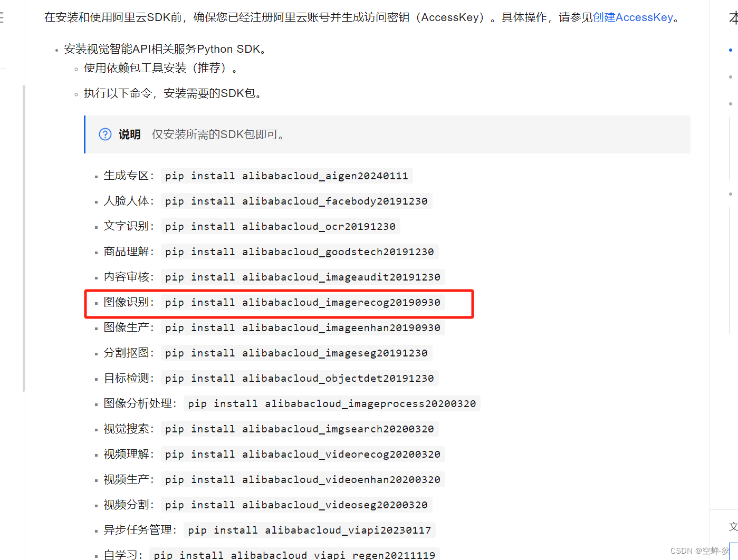Select the pip install alibabacloud_viapi20230117 command
This screenshot has height=560, width=738.
pyautogui.click(x=310, y=530)
